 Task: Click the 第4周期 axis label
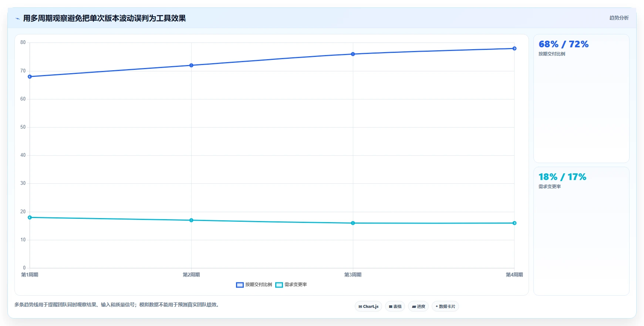tap(514, 275)
